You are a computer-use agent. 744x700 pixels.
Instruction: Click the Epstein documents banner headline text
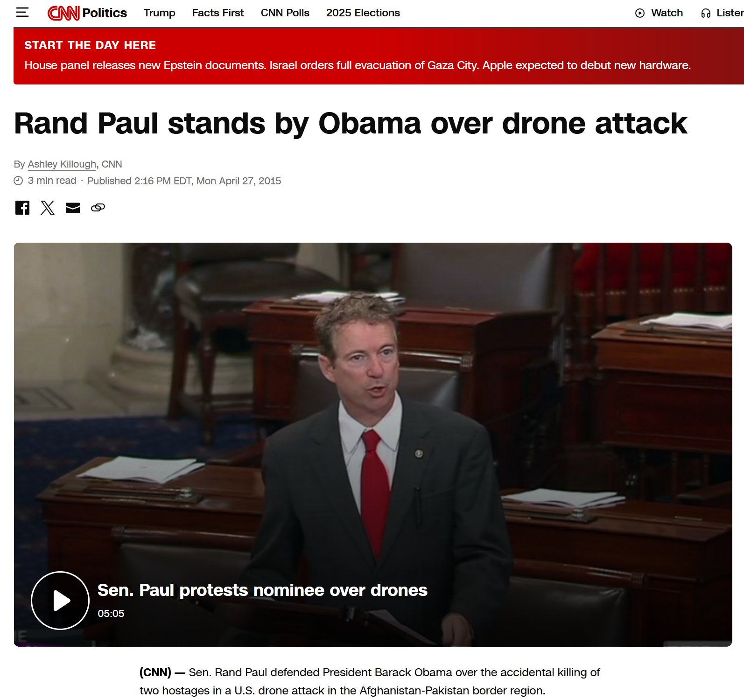click(358, 65)
